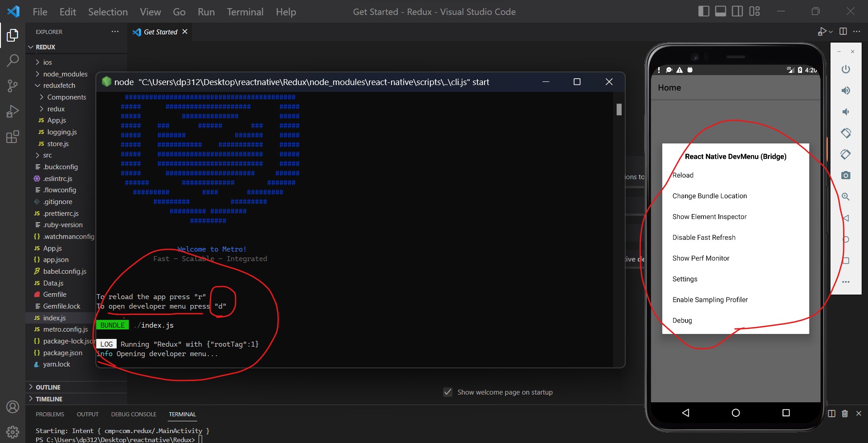This screenshot has height=443, width=868.
Task: Click the Split Editor icon
Action: pyautogui.click(x=843, y=31)
